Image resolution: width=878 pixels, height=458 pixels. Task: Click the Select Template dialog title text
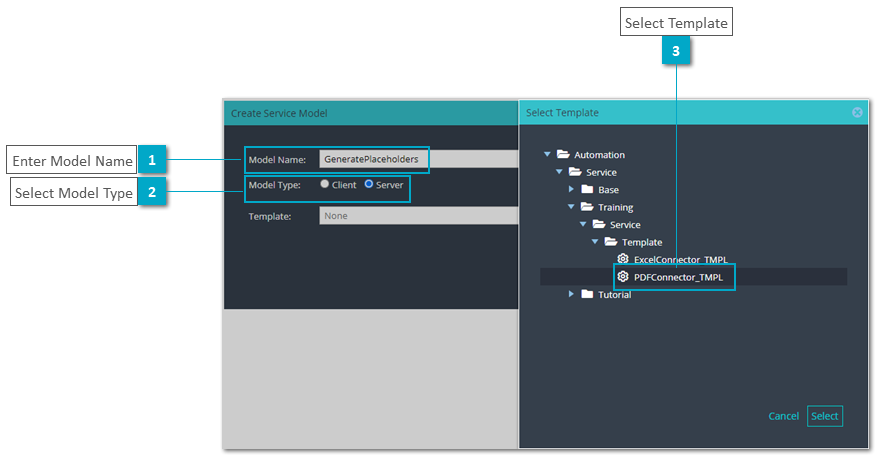[562, 113]
